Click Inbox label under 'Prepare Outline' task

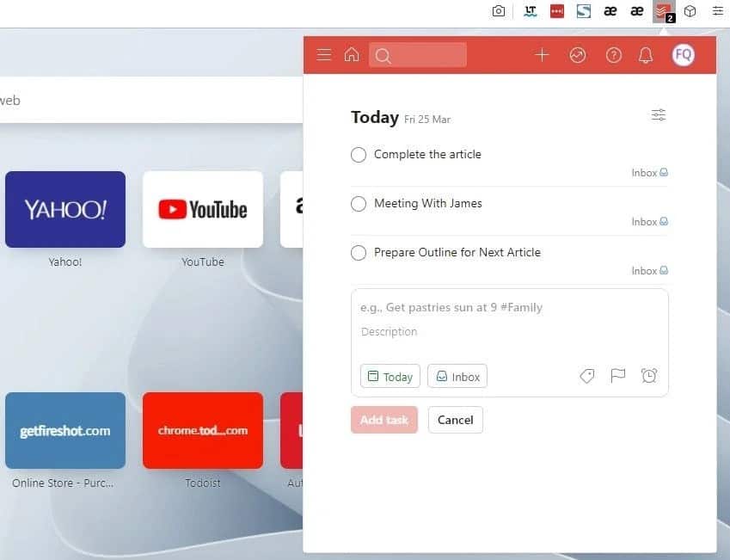click(x=649, y=271)
